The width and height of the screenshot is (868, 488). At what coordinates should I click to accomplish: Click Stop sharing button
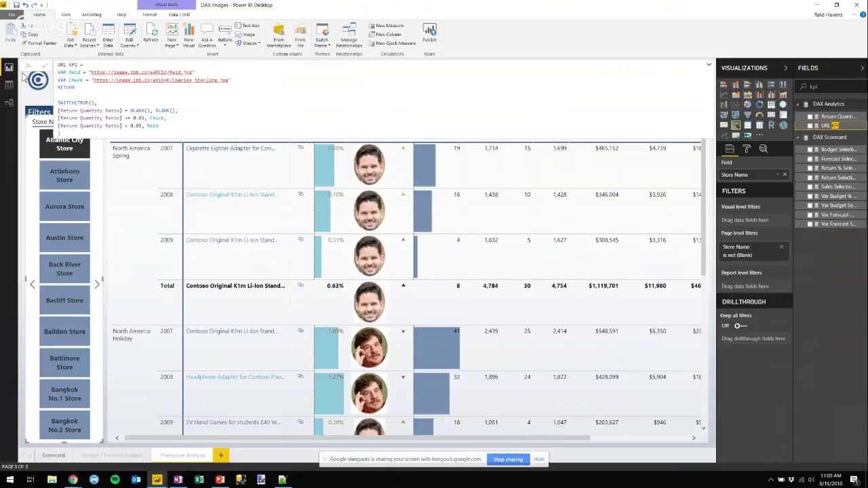pyautogui.click(x=508, y=460)
